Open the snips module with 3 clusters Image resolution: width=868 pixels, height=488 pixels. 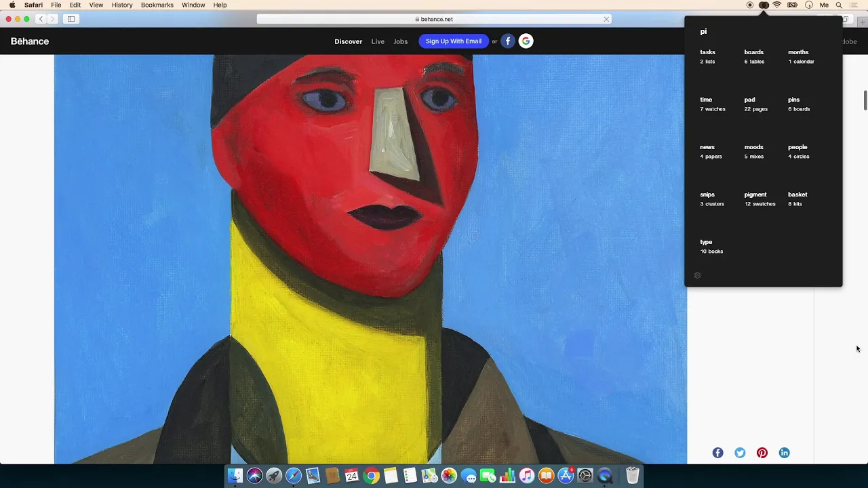[712, 199]
